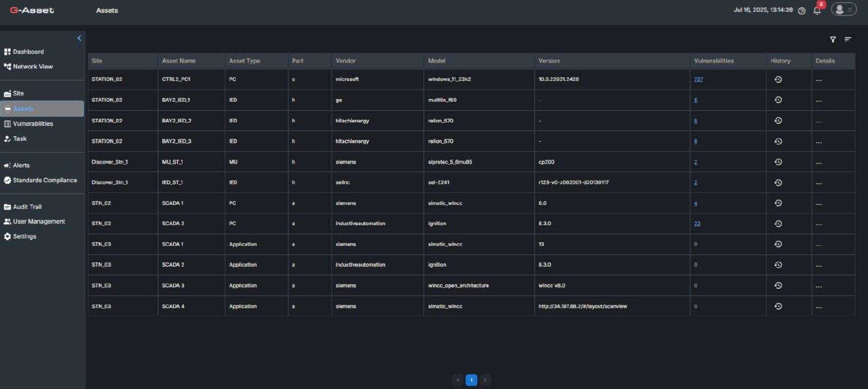Go to the next page arrow
The image size is (868, 389).
(x=485, y=380)
